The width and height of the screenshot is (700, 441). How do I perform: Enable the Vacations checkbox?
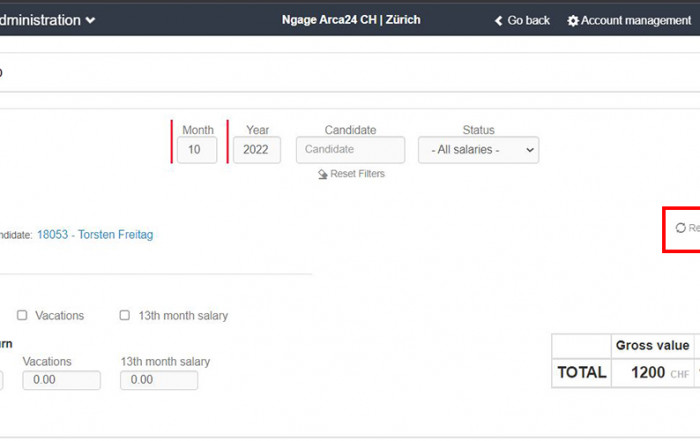pos(22,315)
